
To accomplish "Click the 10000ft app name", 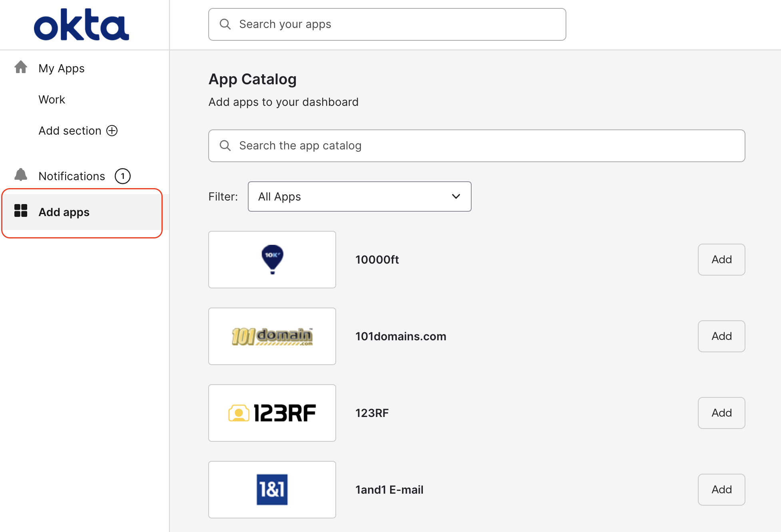I will click(377, 260).
